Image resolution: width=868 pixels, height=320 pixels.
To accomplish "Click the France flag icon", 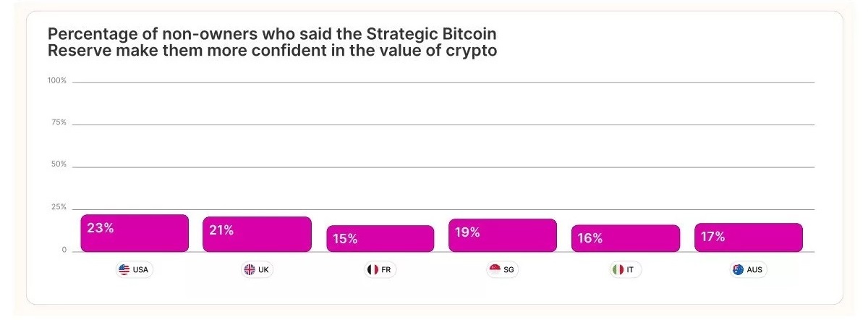I will (373, 270).
